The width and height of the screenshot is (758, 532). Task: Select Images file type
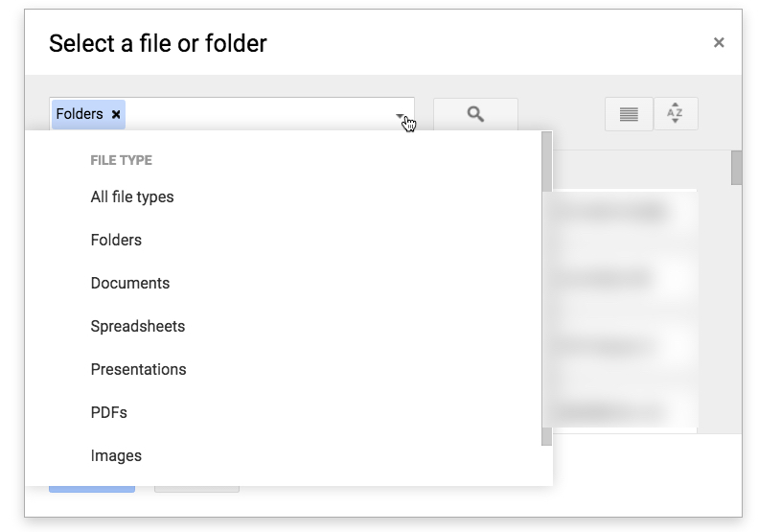pyautogui.click(x=116, y=455)
